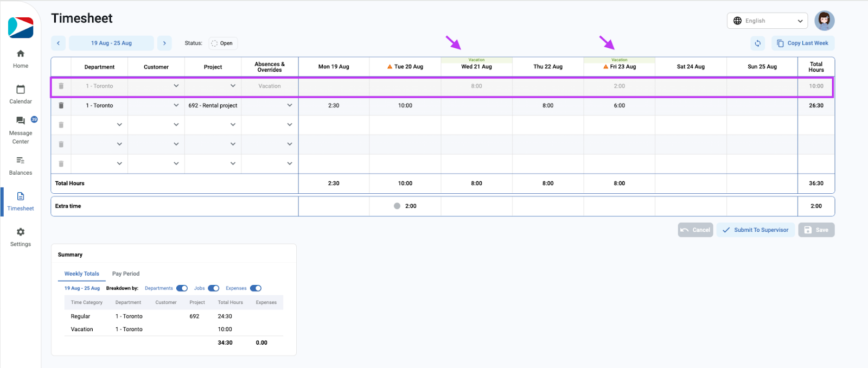The width and height of the screenshot is (868, 368).
Task: Click the Regular row in Summary
Action: click(174, 316)
